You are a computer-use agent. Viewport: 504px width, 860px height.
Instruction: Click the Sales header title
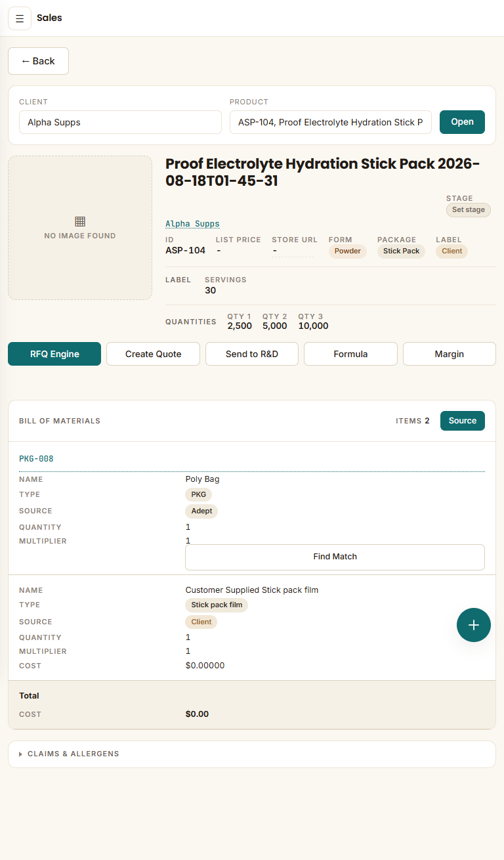click(49, 18)
